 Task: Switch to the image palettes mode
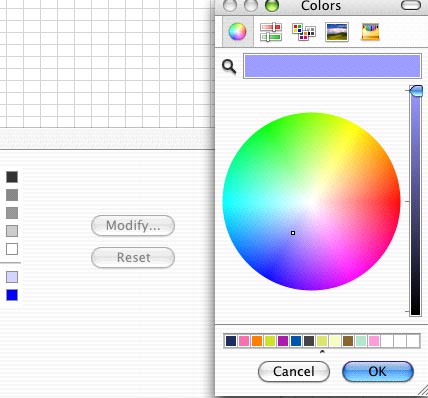point(337,32)
